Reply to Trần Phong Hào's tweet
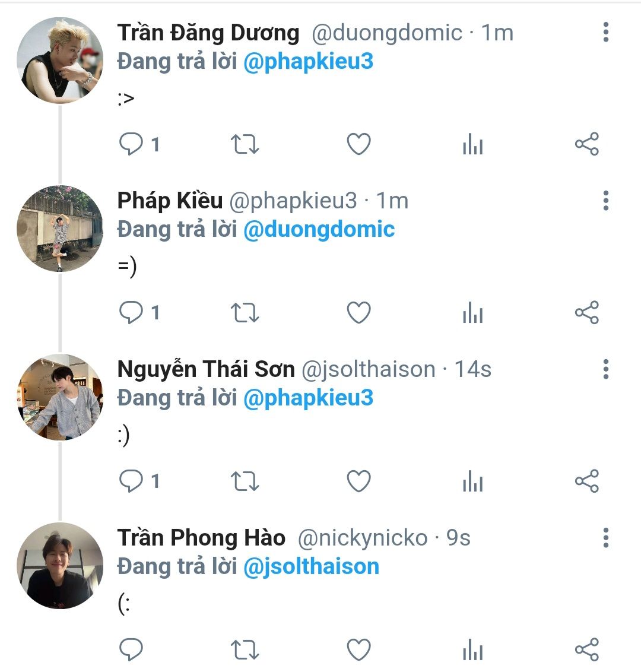This screenshot has height=672, width=641. tap(131, 649)
